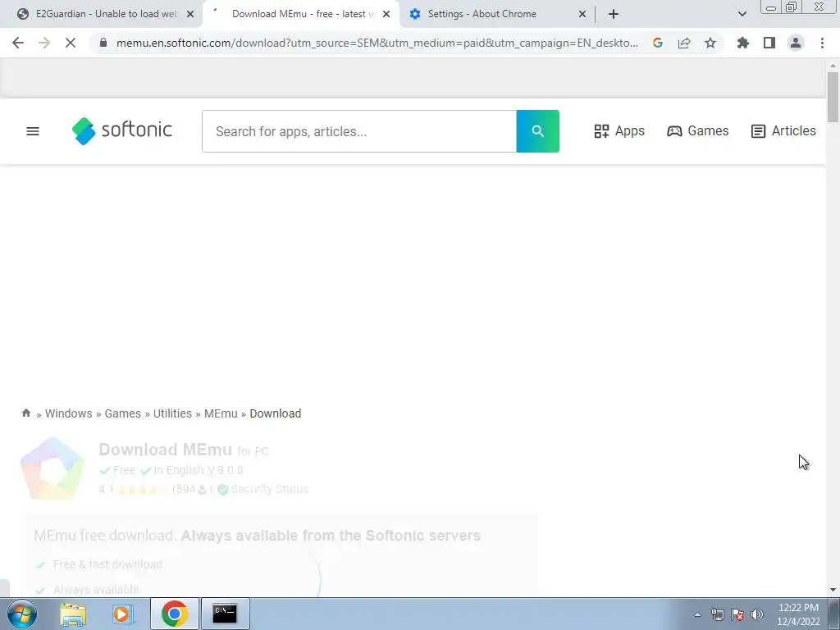Click the volume speaker tray icon
The width and height of the screenshot is (840, 630).
click(x=757, y=614)
